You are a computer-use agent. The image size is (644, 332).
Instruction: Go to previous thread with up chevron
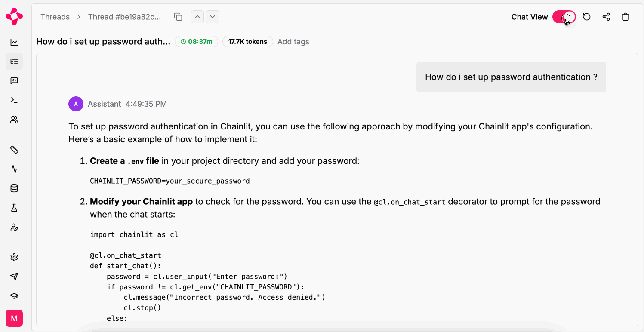197,17
